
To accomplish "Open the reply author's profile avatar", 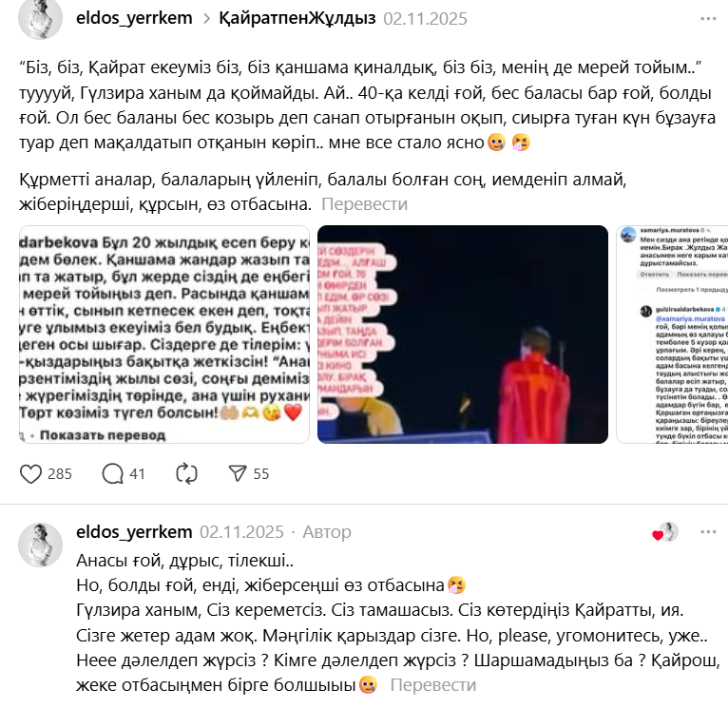I will [x=41, y=545].
